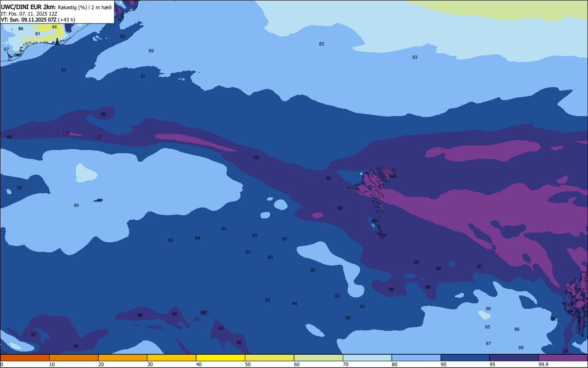
Task: Click the legend tick label '70'
Action: point(345,364)
